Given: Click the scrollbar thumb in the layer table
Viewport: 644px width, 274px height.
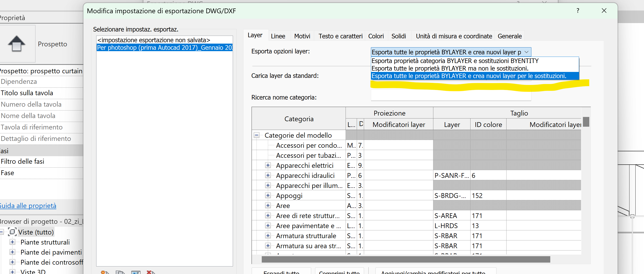Looking at the screenshot, I should (587, 122).
